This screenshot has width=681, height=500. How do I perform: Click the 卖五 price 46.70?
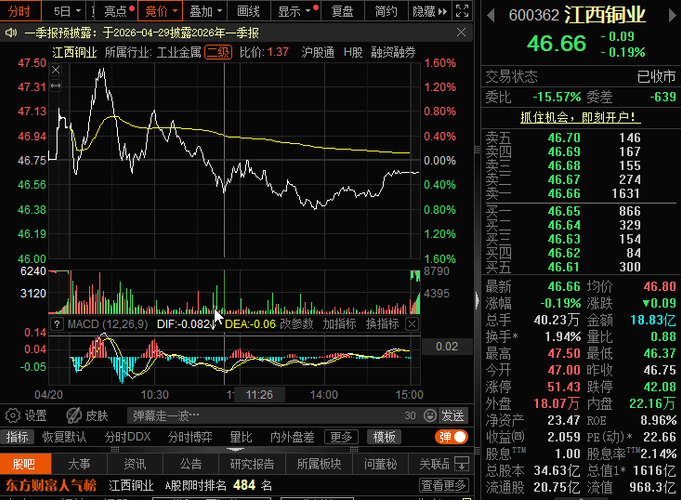click(564, 138)
